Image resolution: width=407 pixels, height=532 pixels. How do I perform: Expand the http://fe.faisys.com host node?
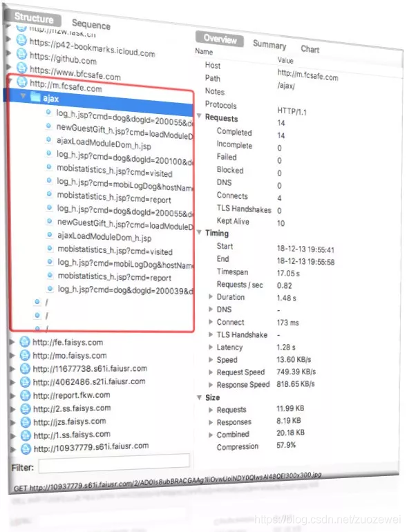12,342
